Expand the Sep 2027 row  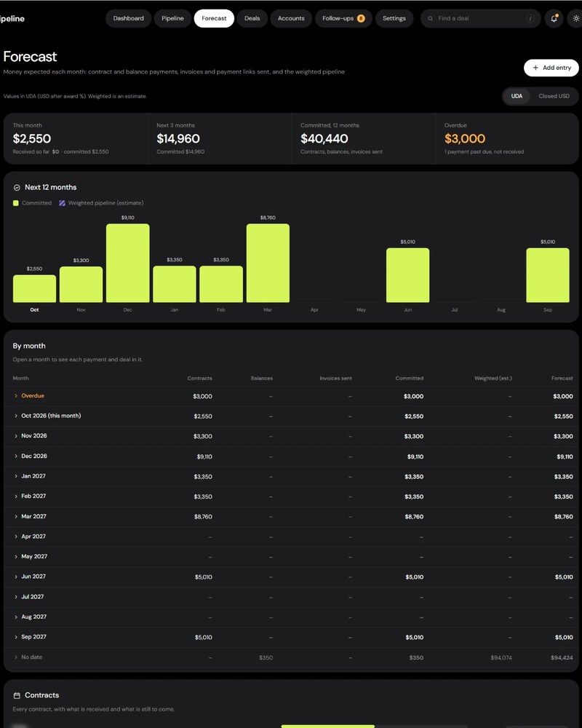(291, 637)
